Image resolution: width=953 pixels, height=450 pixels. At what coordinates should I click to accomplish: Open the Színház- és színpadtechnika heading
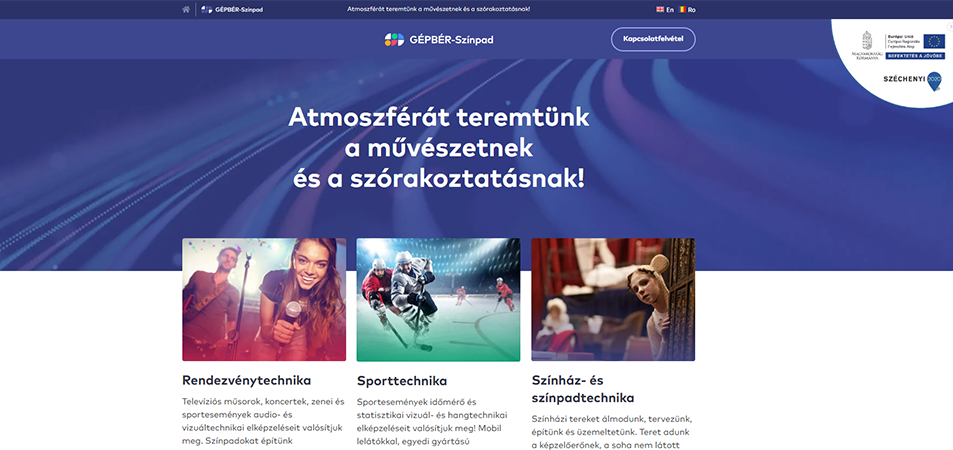click(583, 389)
